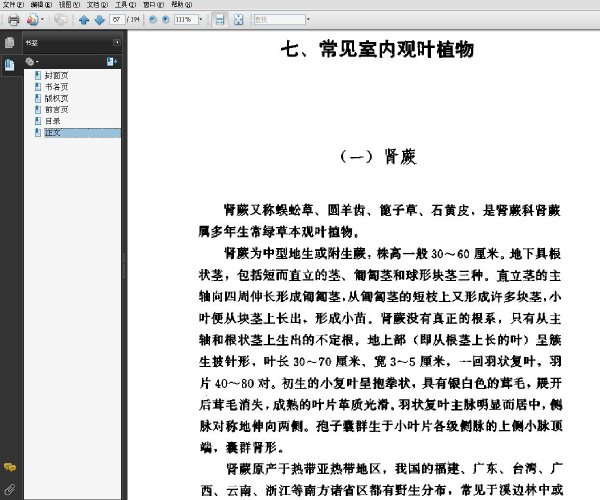The width and height of the screenshot is (600, 500).
Task: Go to next page with down arrow
Action: [x=99, y=20]
